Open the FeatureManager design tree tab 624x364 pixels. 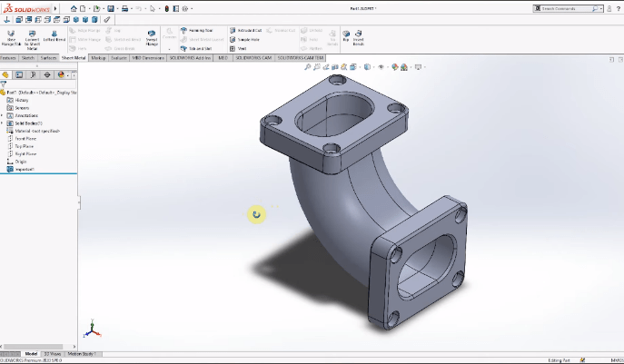click(x=5, y=74)
